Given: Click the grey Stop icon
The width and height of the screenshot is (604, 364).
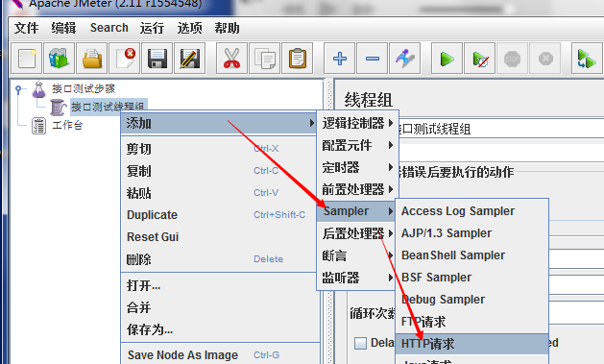Looking at the screenshot, I should pos(513,59).
